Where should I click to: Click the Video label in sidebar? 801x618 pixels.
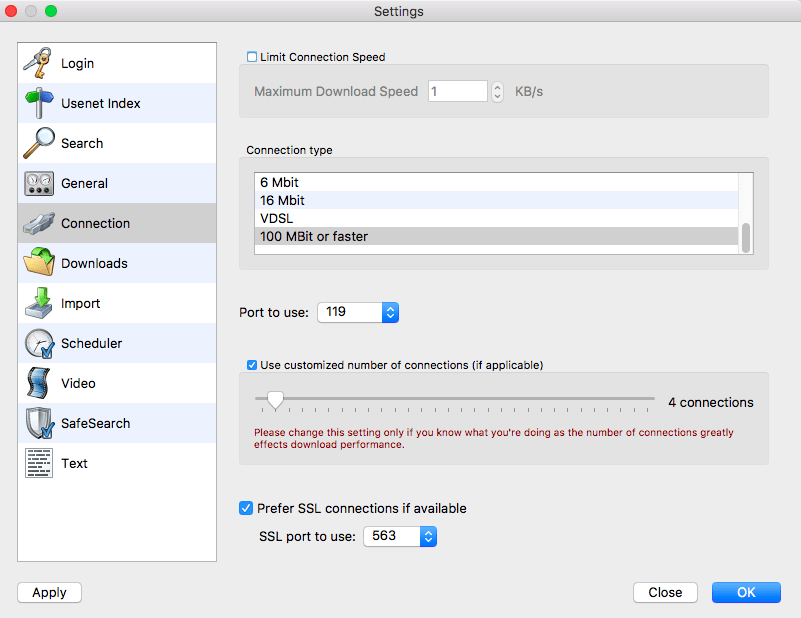[78, 383]
